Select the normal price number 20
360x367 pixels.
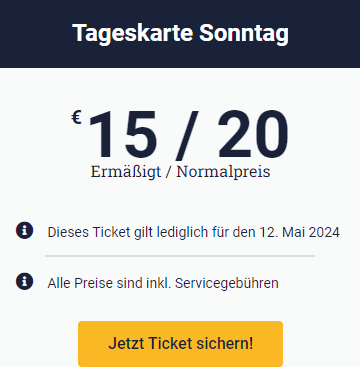(x=253, y=135)
